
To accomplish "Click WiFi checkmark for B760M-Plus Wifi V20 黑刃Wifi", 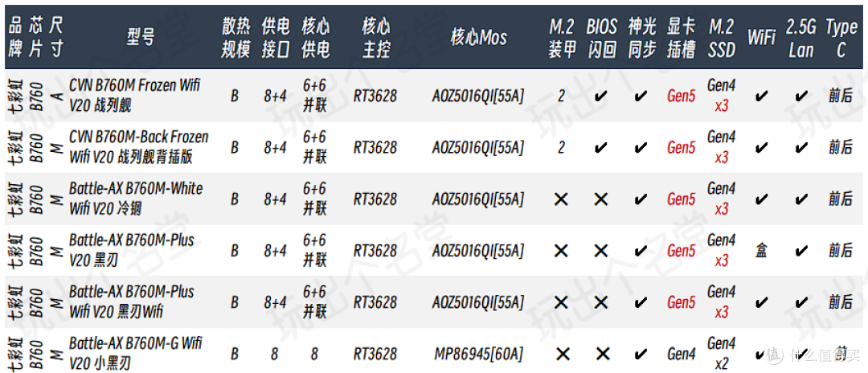I will (x=761, y=302).
